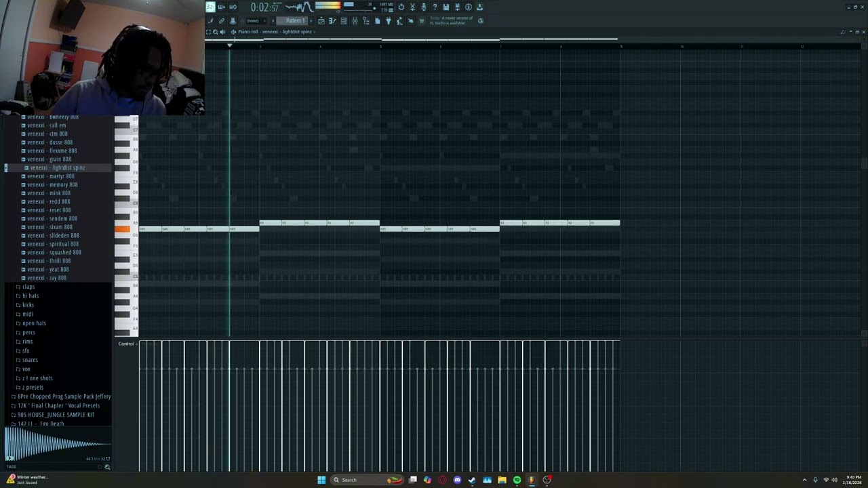Click the browser search magnifier icon
This screenshot has width=868, height=488.
107,467
